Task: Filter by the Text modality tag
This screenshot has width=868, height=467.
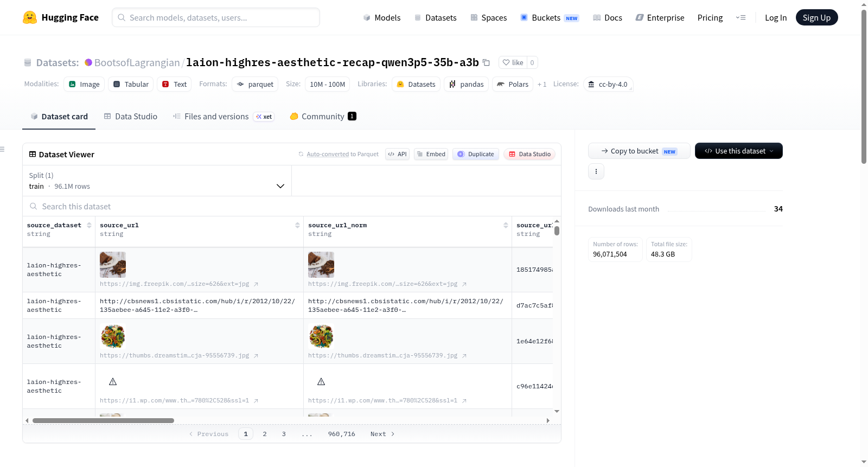Action: pyautogui.click(x=174, y=84)
